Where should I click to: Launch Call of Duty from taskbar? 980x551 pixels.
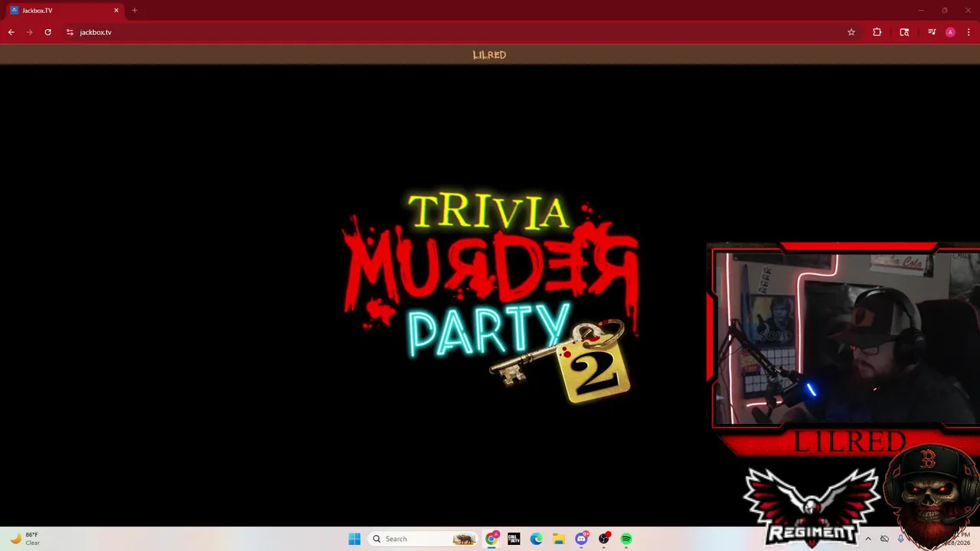pos(514,539)
